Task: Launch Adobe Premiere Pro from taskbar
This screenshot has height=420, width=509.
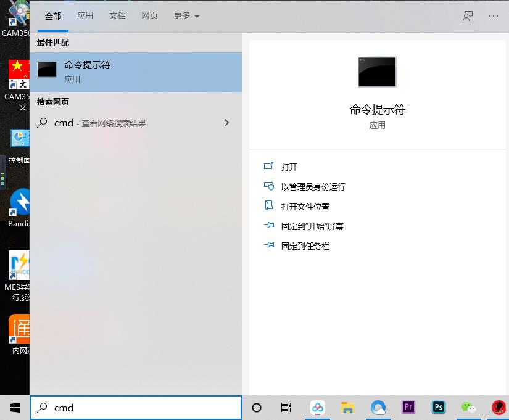Action: pyautogui.click(x=408, y=408)
